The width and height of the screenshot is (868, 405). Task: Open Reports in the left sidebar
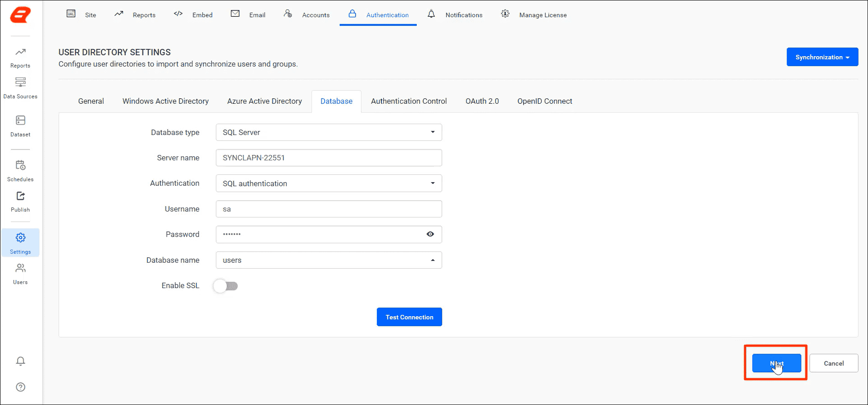click(x=20, y=58)
